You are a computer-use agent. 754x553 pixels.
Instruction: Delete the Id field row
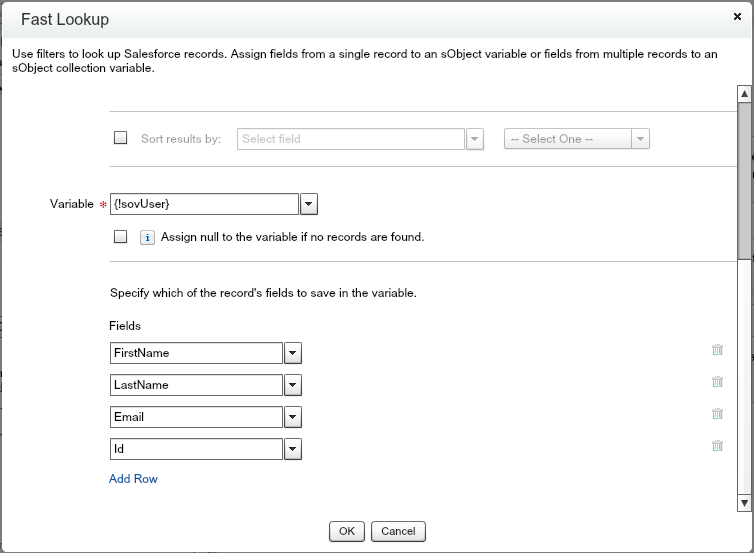717,446
